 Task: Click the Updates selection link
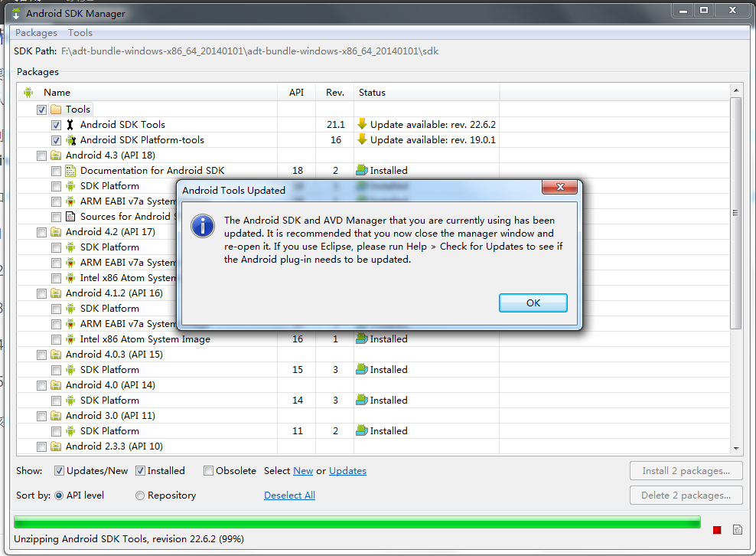coord(347,470)
